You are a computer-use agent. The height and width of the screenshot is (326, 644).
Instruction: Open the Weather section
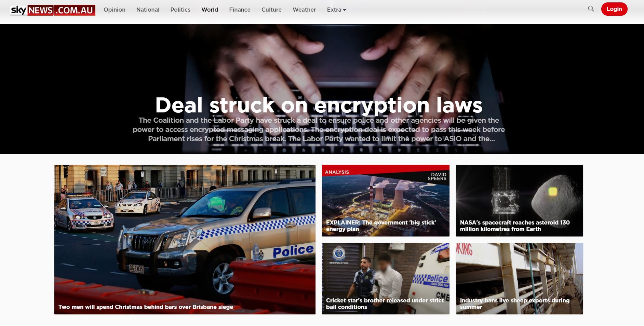pyautogui.click(x=304, y=10)
